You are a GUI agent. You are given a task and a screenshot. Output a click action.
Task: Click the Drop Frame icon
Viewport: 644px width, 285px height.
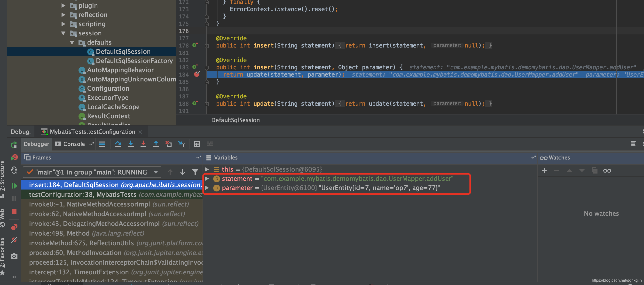tap(168, 144)
